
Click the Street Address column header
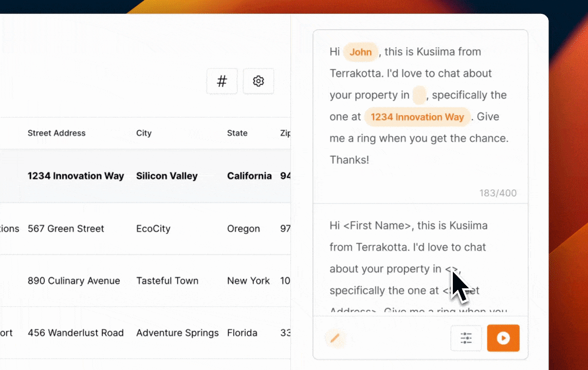tap(57, 133)
